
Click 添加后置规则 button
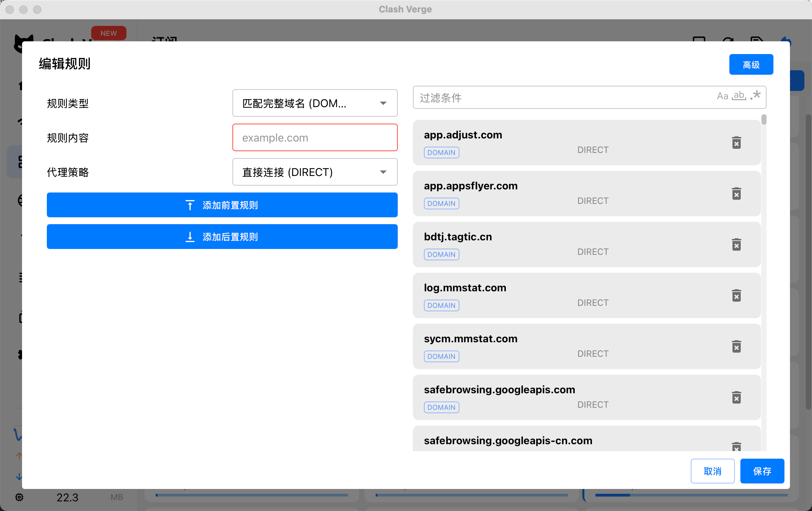point(222,237)
